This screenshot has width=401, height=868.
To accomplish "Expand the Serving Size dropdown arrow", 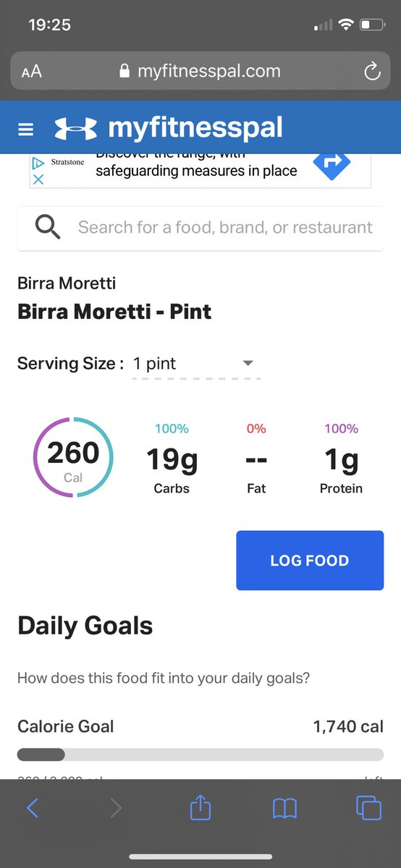I will coord(248,363).
